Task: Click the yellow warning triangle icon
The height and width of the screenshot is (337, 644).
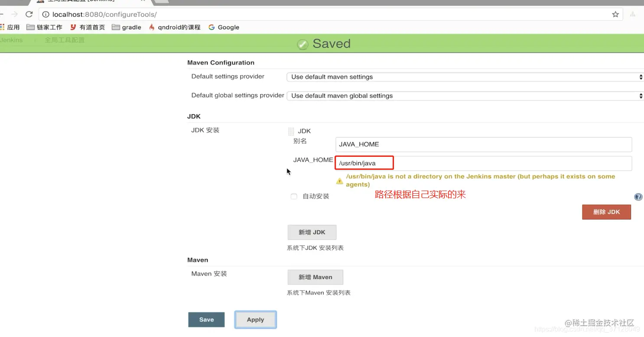Action: [340, 181]
